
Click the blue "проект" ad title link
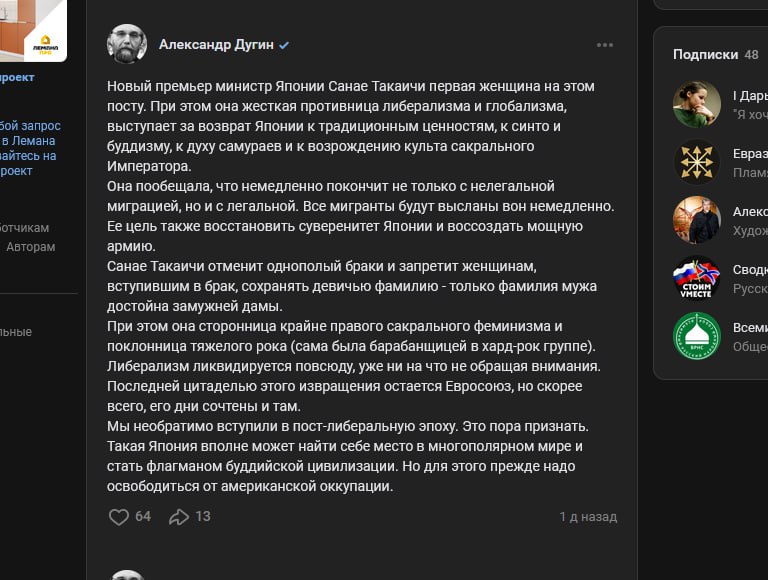coord(17,77)
